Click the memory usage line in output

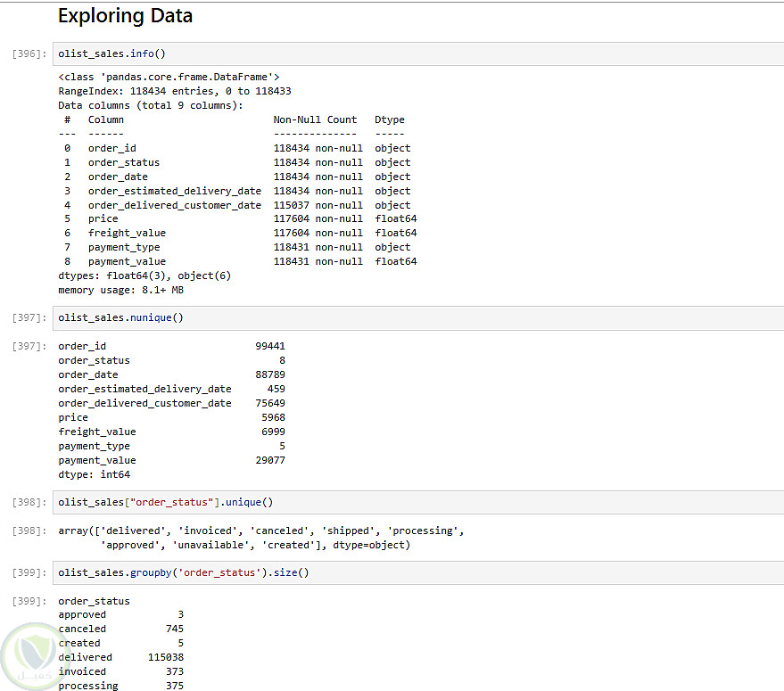click(x=123, y=290)
